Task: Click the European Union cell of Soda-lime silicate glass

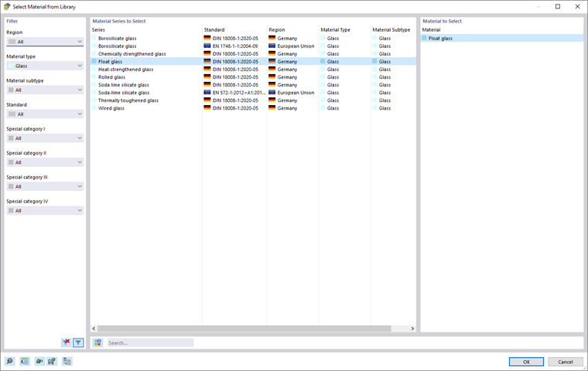Action: click(296, 93)
